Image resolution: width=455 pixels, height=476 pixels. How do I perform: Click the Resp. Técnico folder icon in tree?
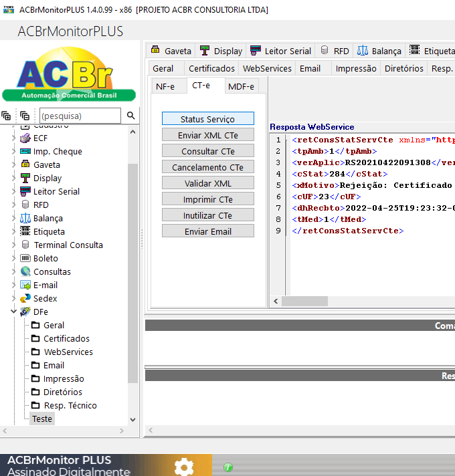point(35,405)
